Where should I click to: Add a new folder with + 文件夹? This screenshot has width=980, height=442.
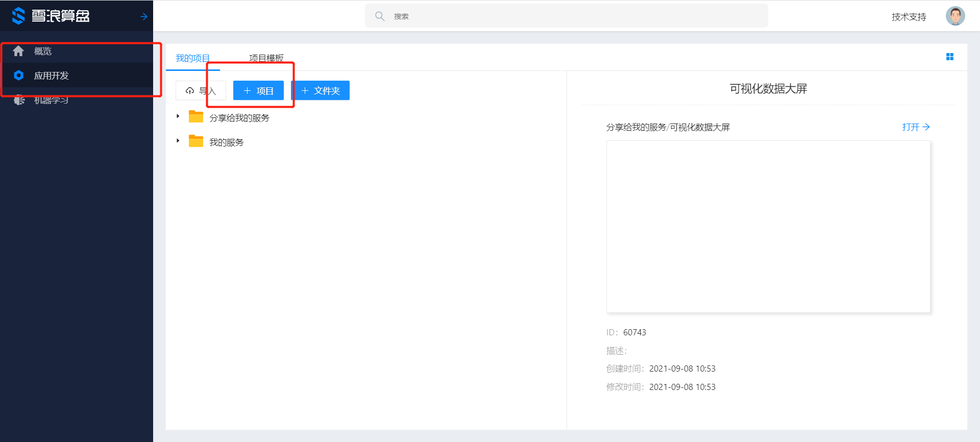pyautogui.click(x=321, y=91)
